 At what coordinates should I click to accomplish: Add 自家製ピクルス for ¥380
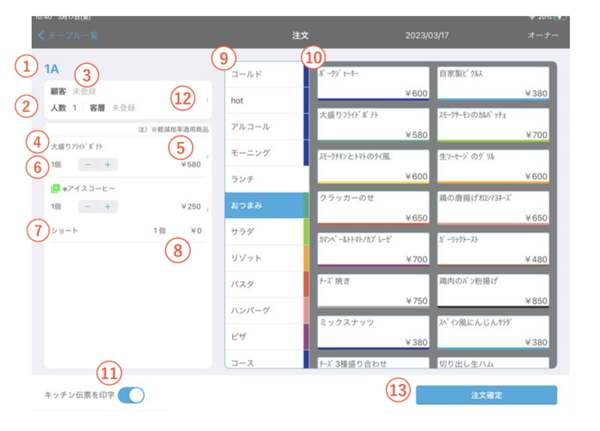[493, 83]
